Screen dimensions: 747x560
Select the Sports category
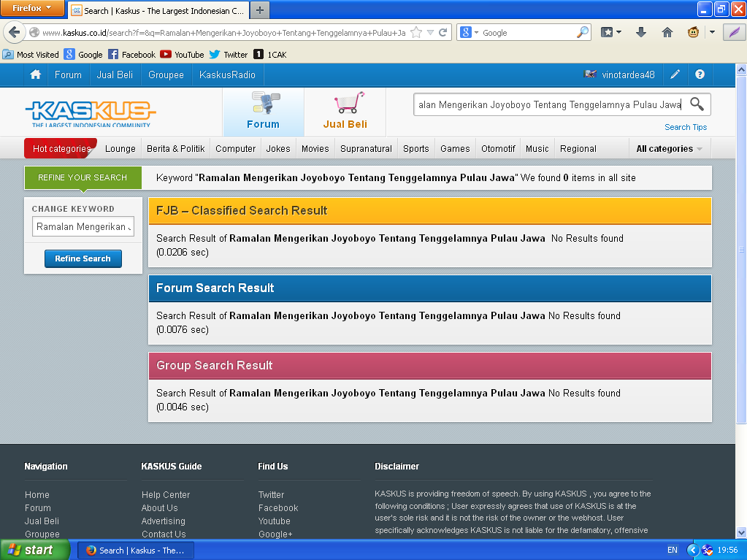416,148
